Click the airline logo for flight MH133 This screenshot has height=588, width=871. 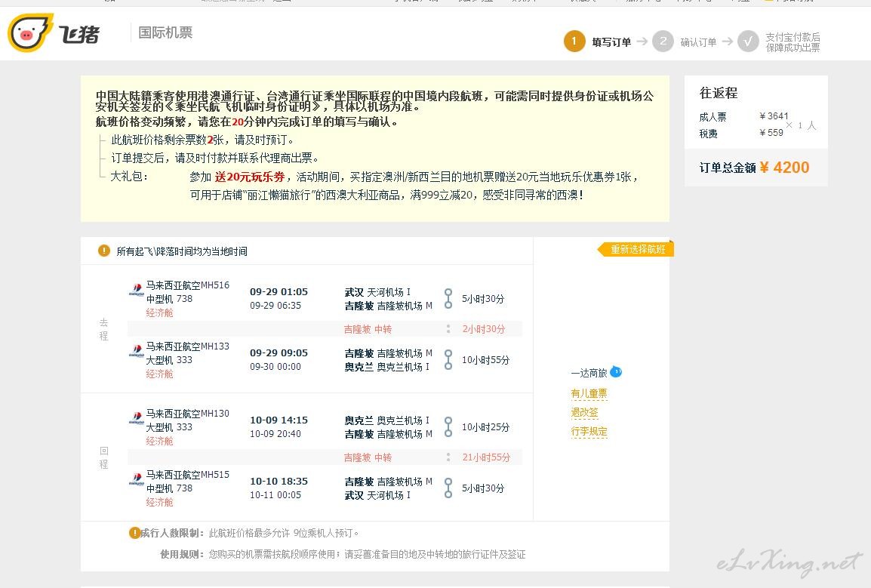click(x=136, y=350)
